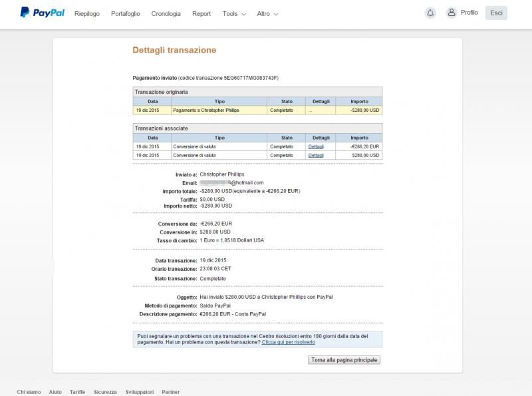The image size is (532, 396).
Task: Click the '-$280,00 USD' amount in original transaction
Action: [x=364, y=110]
